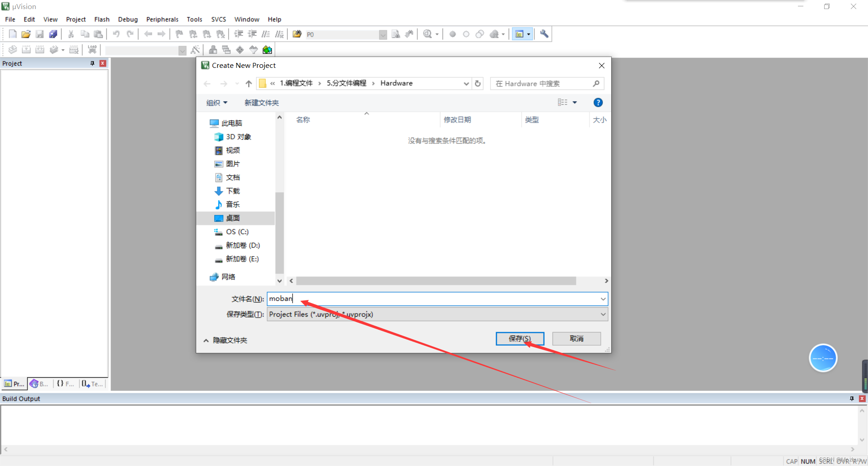The width and height of the screenshot is (868, 466).
Task: Click the Save floppy disk icon
Action: click(40, 34)
